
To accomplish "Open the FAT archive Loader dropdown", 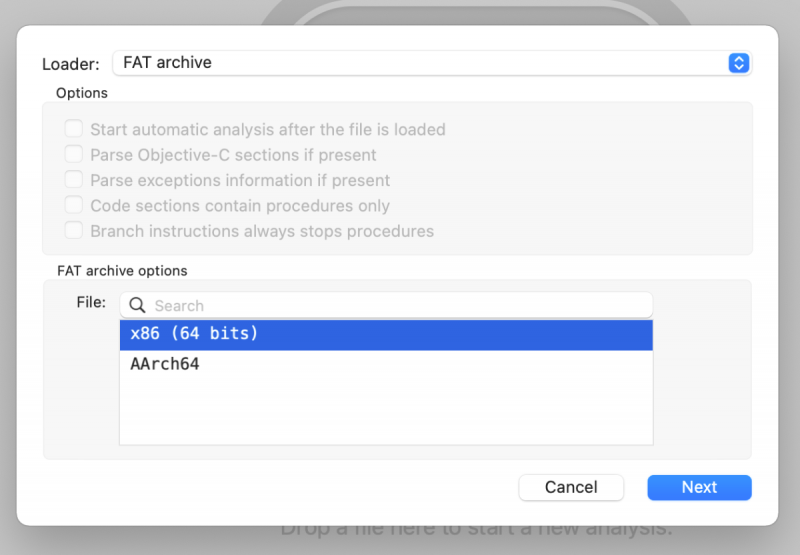I will [x=430, y=63].
